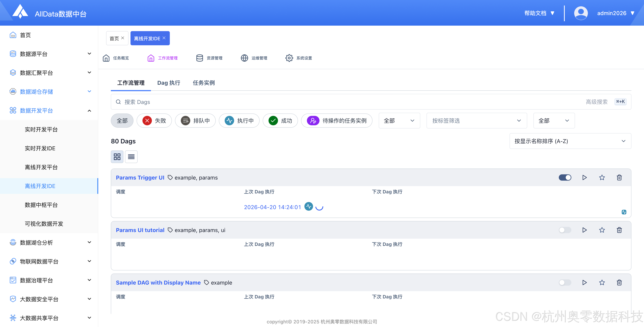Click the running status icon beside last run
The image size is (644, 327).
coord(309,207)
